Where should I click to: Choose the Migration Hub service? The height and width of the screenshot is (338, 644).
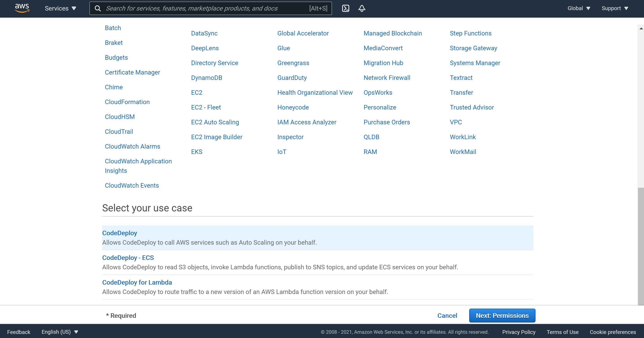(x=383, y=63)
